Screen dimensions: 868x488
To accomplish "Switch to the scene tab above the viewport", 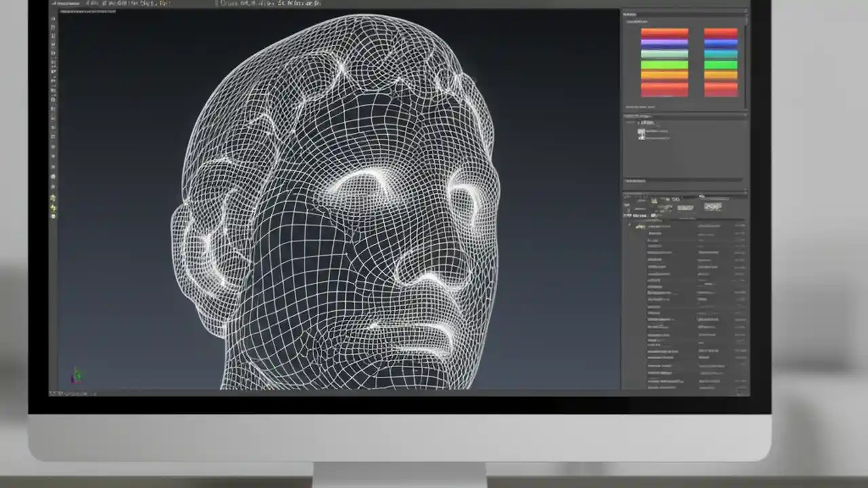I will (x=88, y=11).
